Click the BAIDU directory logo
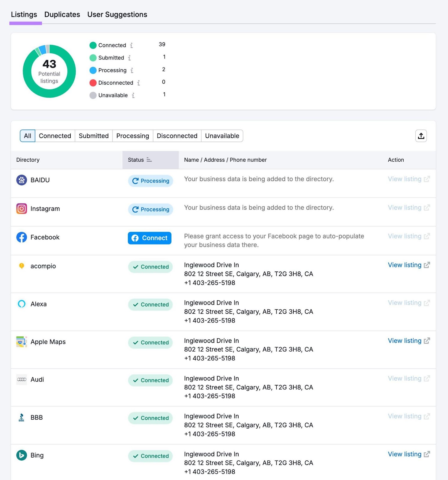This screenshot has height=480, width=448. click(x=22, y=180)
